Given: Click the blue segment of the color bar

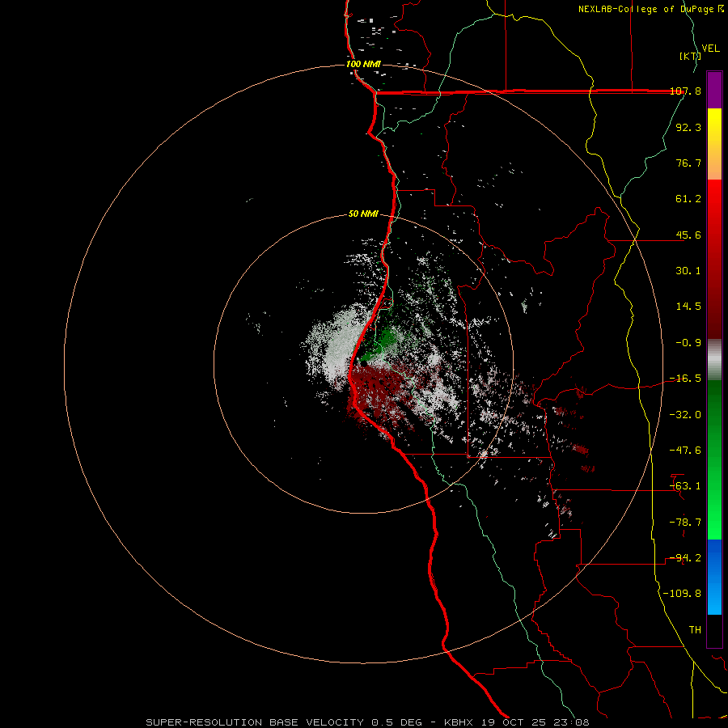Looking at the screenshot, I should point(714,577).
